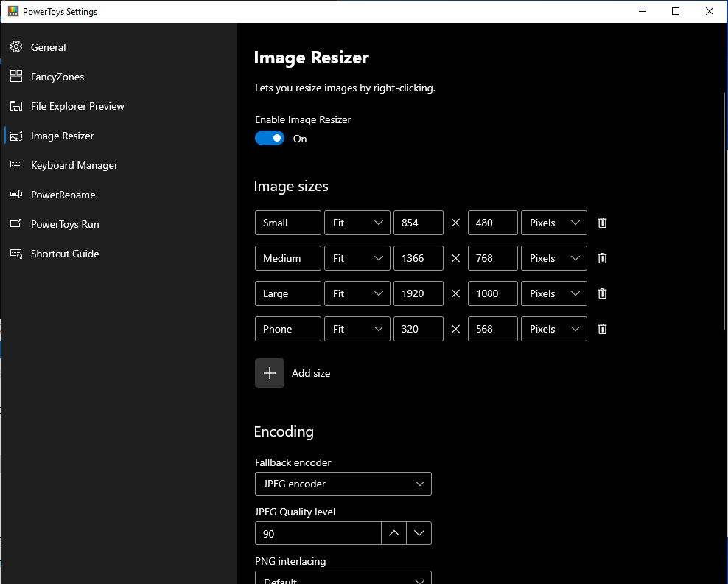Delete the Medium image size preset
728x584 pixels.
pos(602,258)
